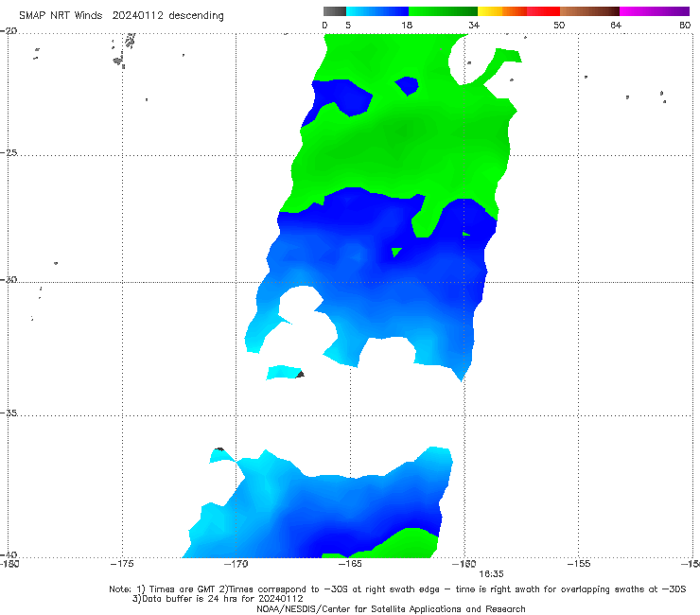Click the color bar label '34'
Screen dimensions: 700x615
(x=474, y=25)
